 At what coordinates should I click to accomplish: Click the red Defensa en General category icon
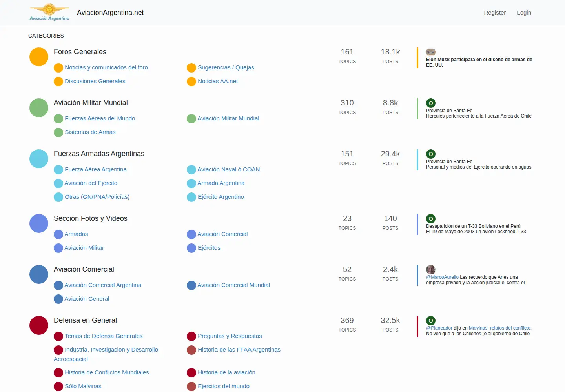point(39,325)
